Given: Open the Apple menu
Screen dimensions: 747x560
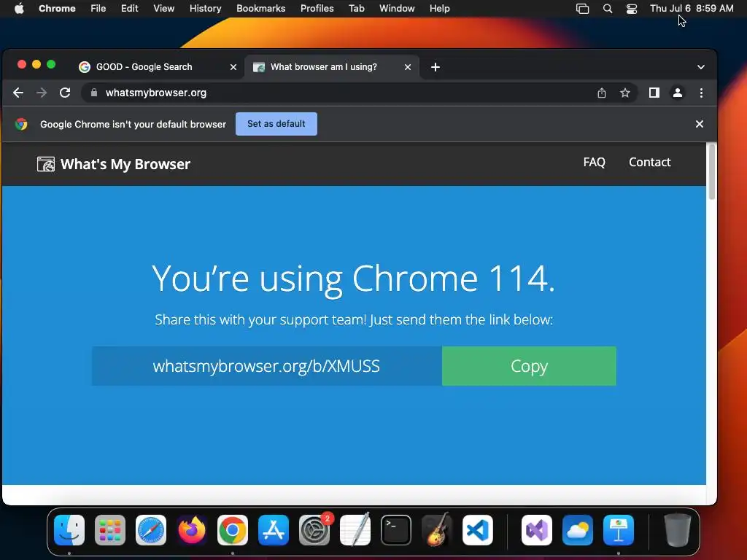Looking at the screenshot, I should click(19, 9).
